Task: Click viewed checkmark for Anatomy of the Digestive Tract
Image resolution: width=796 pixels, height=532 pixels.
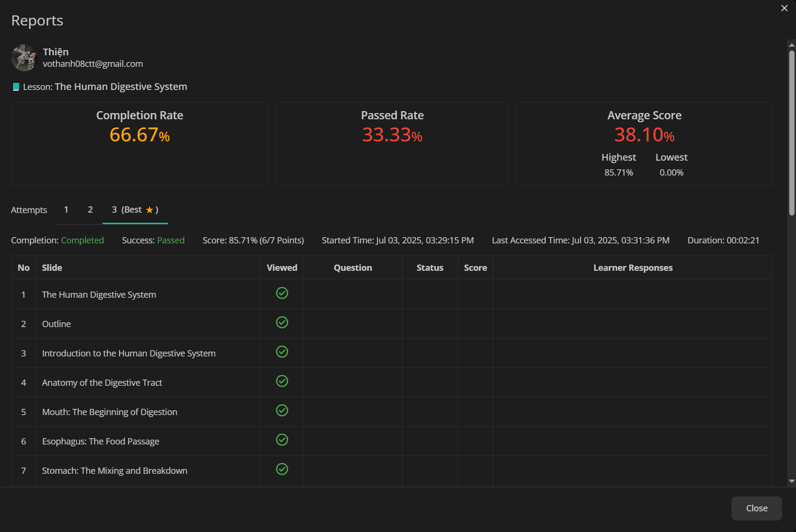Action: tap(282, 381)
